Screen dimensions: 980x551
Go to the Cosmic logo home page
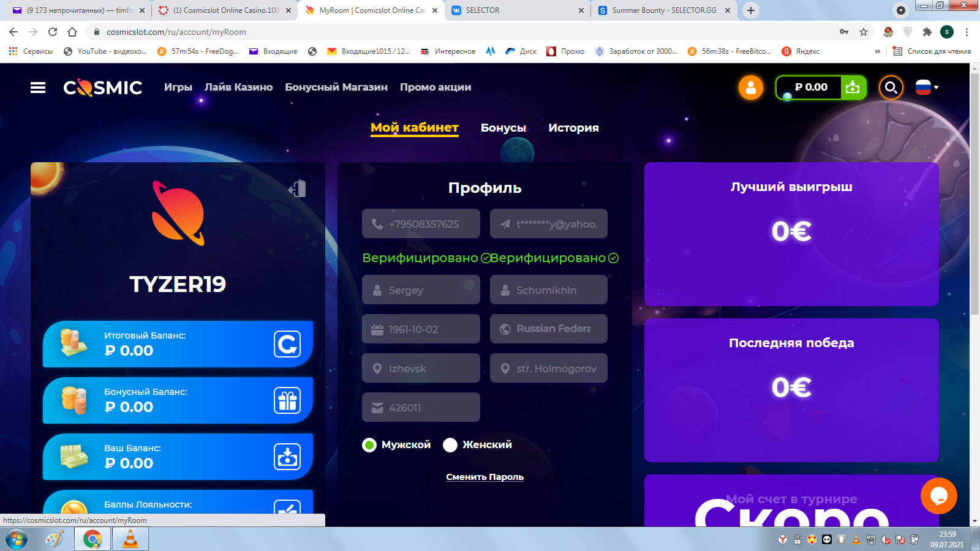(103, 88)
